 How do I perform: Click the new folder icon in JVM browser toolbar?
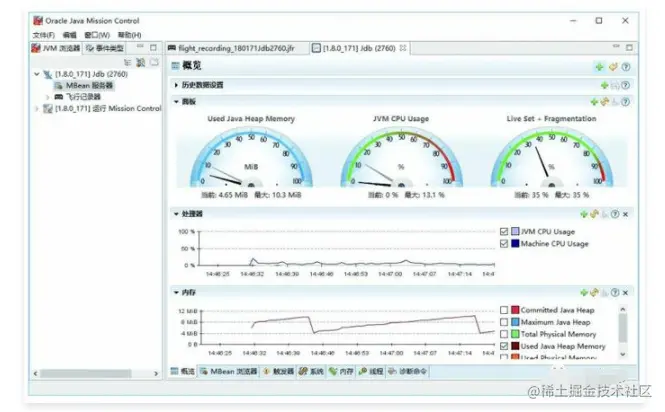(x=154, y=62)
